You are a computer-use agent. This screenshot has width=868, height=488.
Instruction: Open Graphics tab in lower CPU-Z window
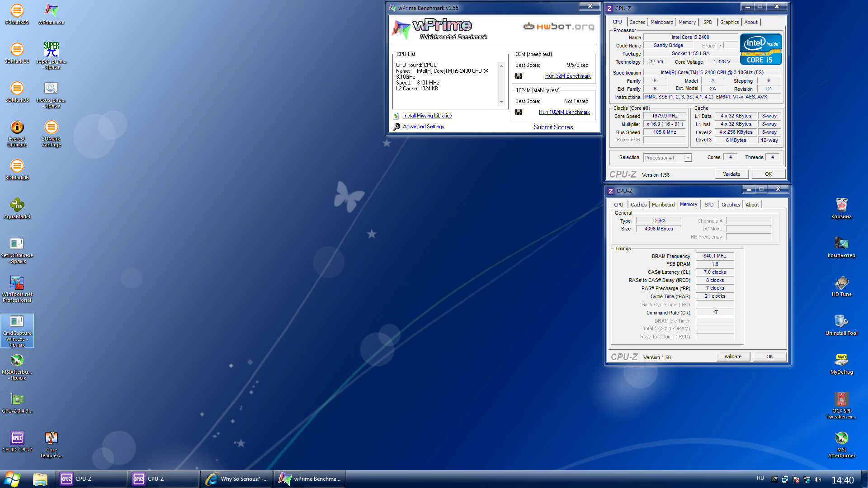pyautogui.click(x=731, y=205)
